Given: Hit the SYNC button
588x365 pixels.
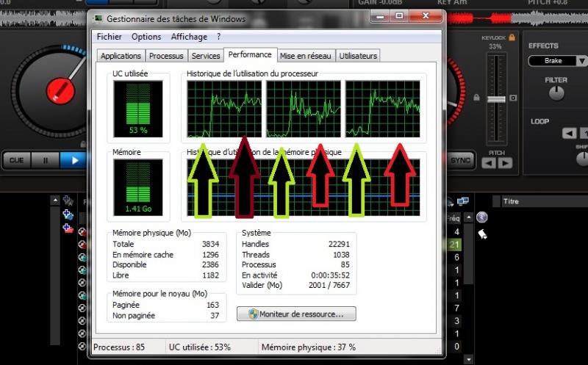Looking at the screenshot, I should [x=460, y=160].
